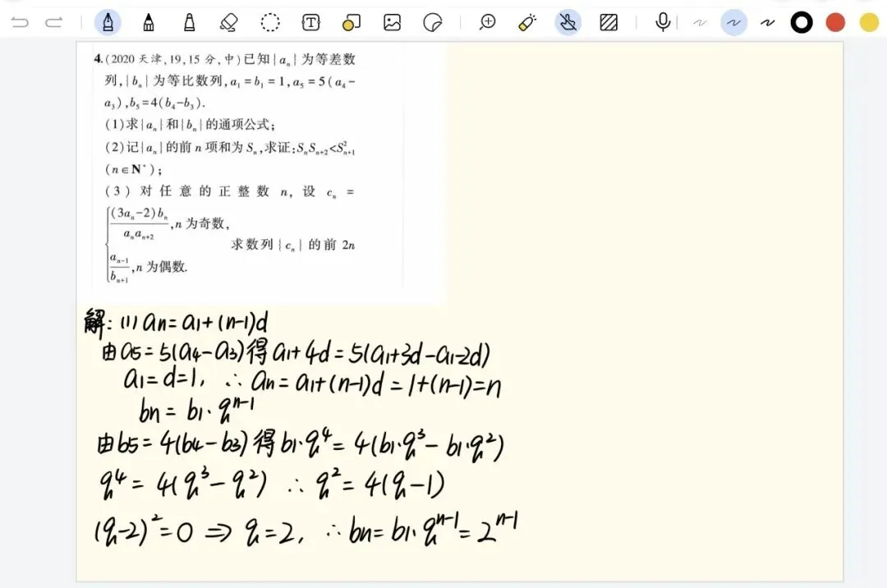Select the laser pointer tool
887x588 pixels.
(x=526, y=22)
